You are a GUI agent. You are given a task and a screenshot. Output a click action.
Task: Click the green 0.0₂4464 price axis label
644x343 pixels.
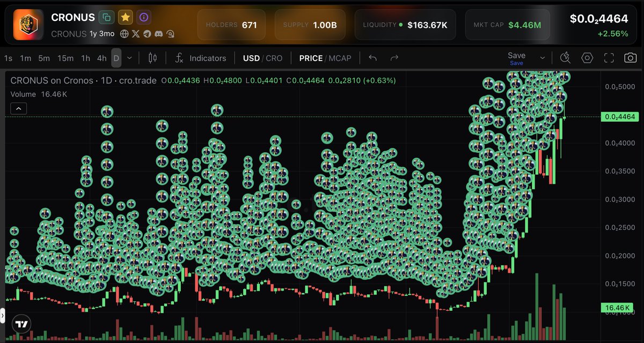[x=620, y=116]
